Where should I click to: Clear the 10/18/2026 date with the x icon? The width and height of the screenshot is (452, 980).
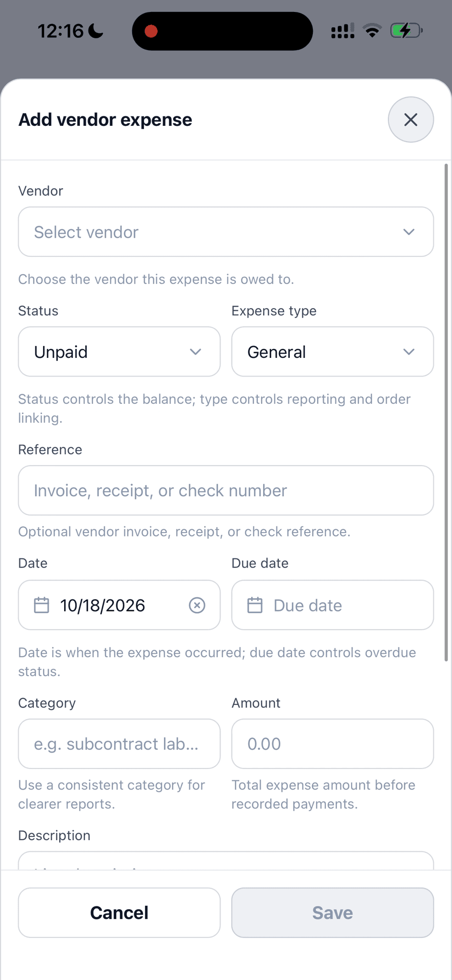(x=197, y=605)
